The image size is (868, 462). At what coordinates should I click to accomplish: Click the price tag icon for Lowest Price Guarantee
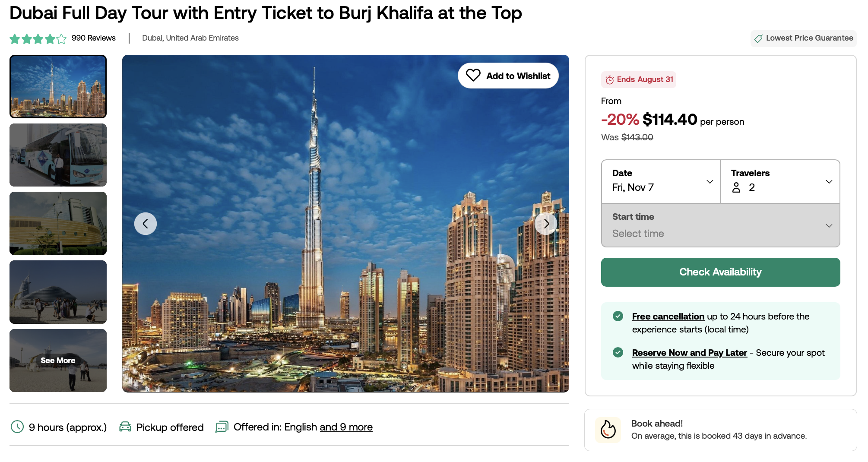[758, 38]
